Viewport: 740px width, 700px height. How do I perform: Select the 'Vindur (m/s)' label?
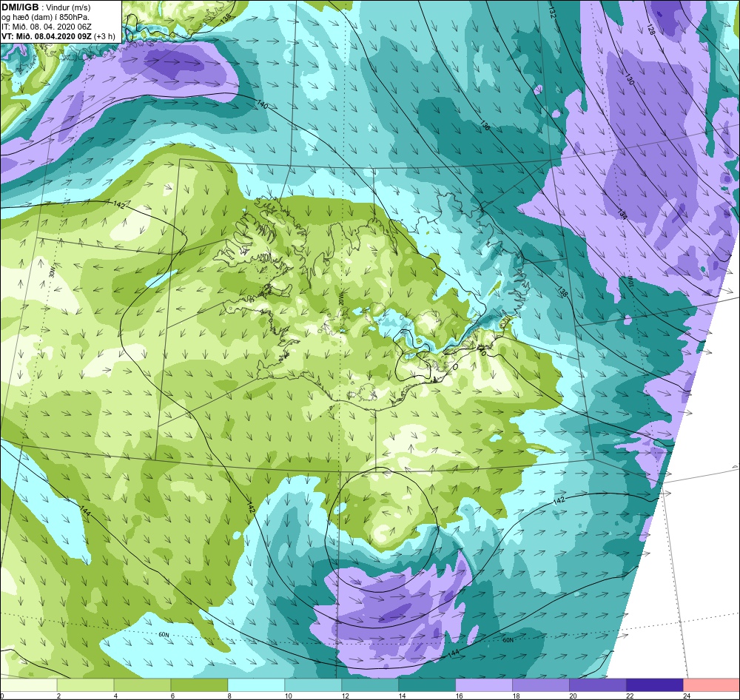tap(68, 7)
